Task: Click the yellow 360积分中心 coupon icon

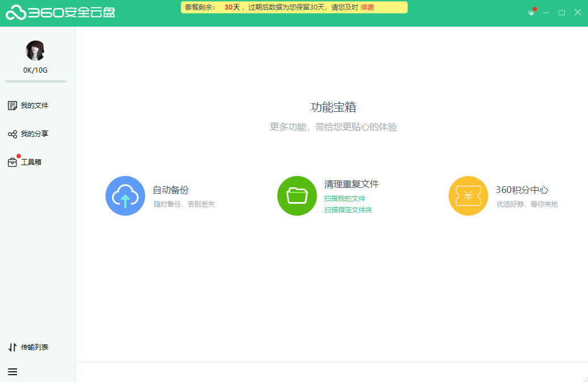Action: point(468,196)
